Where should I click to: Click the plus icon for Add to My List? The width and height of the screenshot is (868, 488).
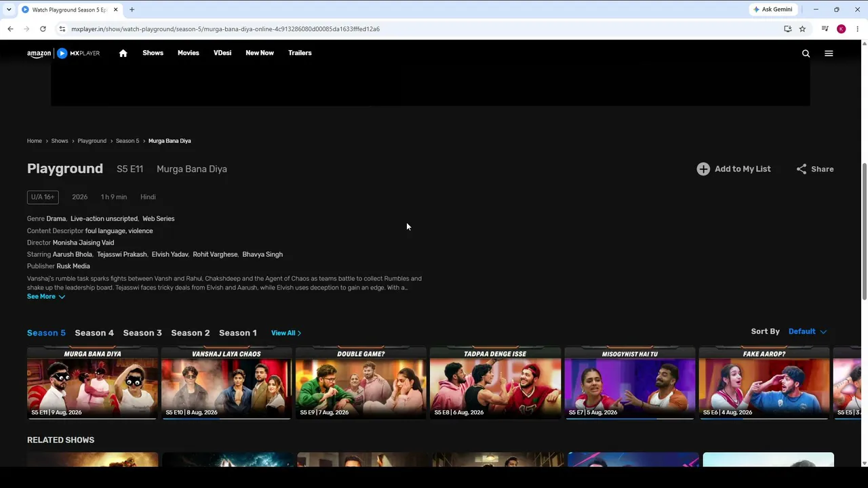[x=703, y=169]
